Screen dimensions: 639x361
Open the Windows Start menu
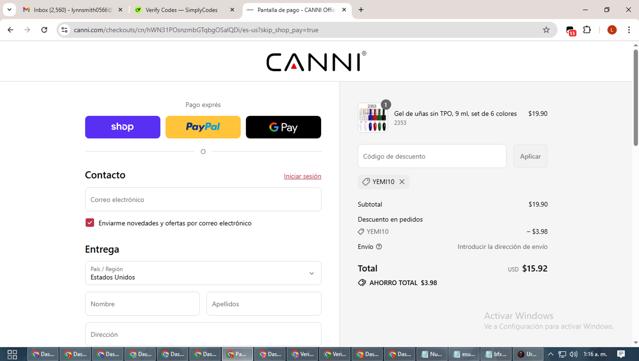pyautogui.click(x=12, y=354)
